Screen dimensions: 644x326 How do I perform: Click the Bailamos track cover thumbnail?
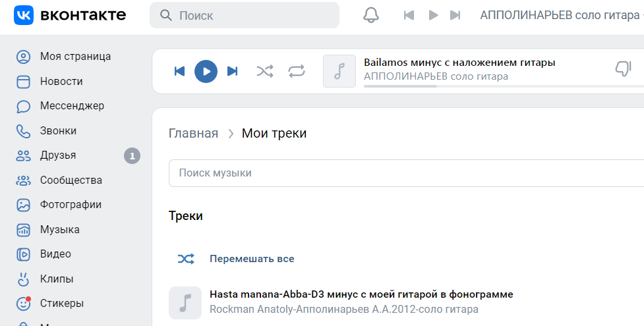(x=339, y=71)
